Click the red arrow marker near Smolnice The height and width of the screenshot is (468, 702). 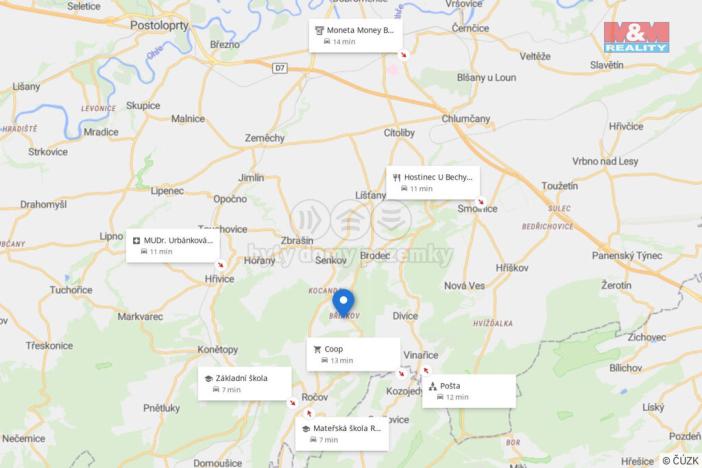pyautogui.click(x=481, y=202)
